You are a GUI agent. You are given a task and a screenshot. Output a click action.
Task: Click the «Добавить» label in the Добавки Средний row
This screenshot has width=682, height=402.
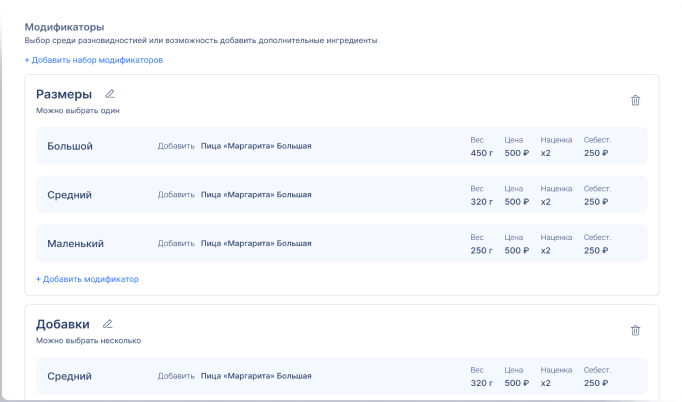click(176, 376)
